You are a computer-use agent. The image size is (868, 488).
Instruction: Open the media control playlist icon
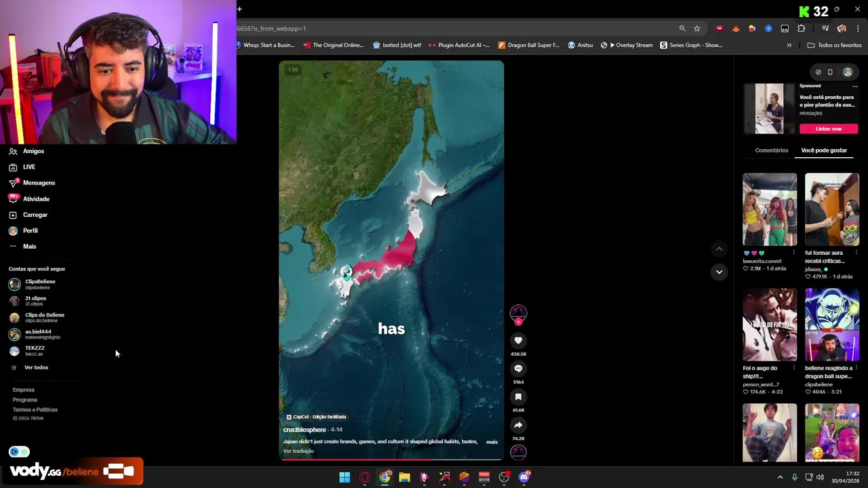825,28
